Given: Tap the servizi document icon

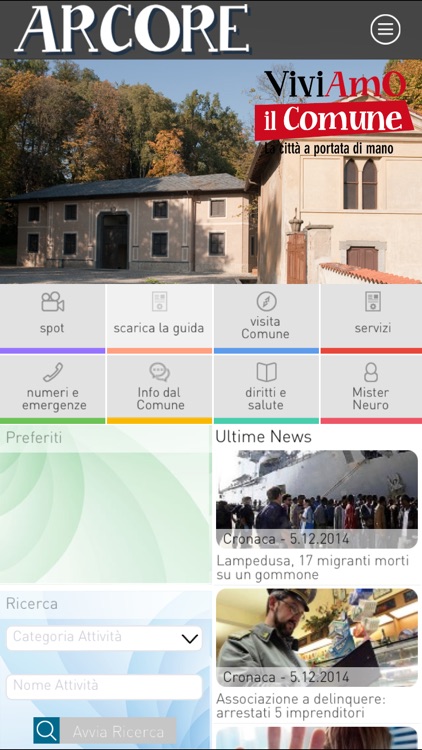Looking at the screenshot, I should click(373, 301).
